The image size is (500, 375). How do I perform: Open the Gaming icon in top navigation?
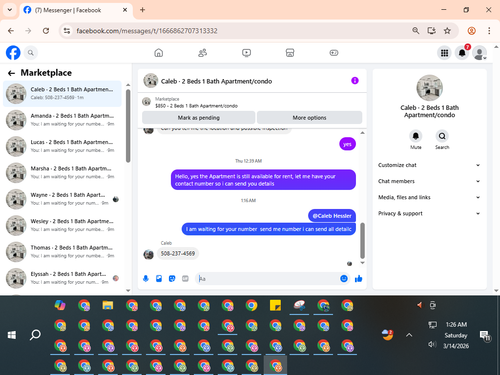point(334,53)
